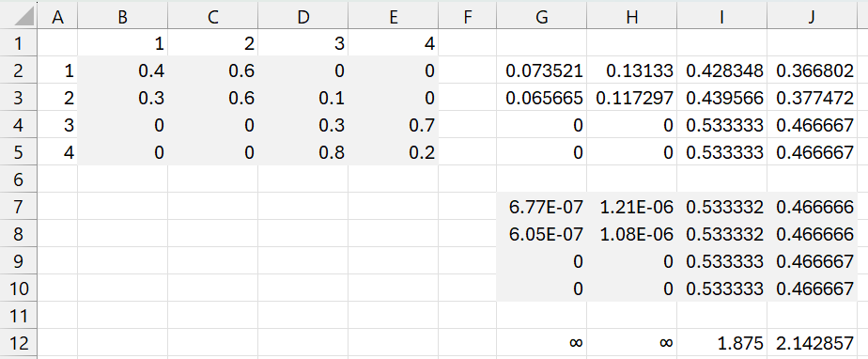
Task: Click cell J3 with value 0.377472
Action: click(x=811, y=97)
